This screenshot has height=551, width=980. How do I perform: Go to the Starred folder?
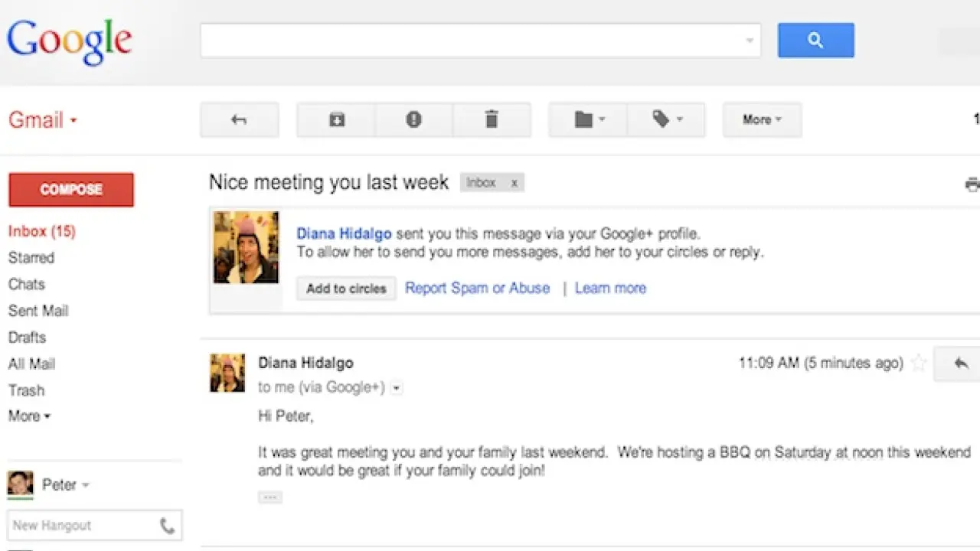[31, 258]
